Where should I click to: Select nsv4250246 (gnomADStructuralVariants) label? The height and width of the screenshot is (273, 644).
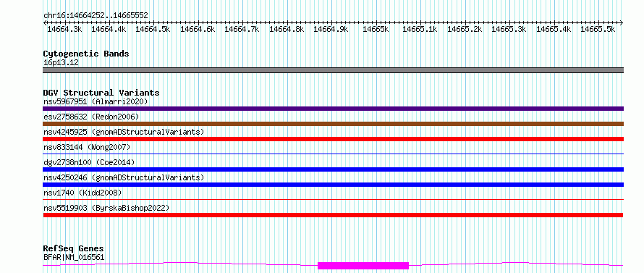point(124,177)
